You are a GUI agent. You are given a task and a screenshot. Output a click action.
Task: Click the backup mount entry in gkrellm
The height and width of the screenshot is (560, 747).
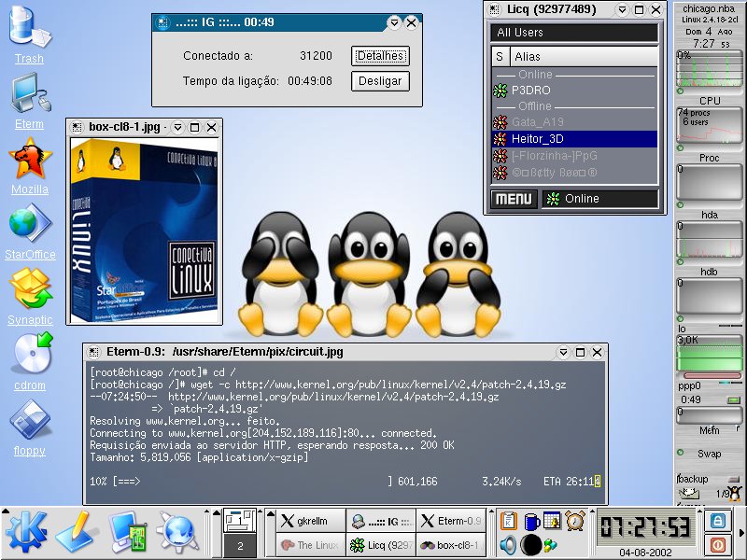point(708,479)
